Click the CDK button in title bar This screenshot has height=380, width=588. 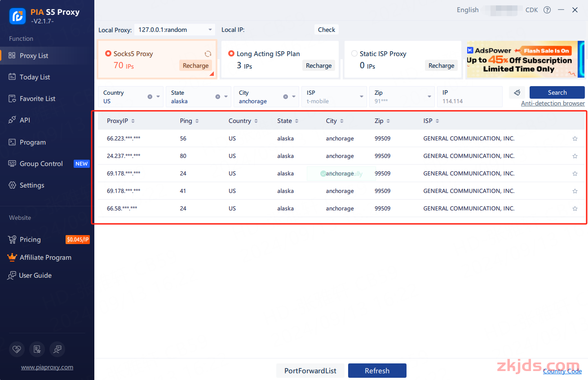click(531, 10)
